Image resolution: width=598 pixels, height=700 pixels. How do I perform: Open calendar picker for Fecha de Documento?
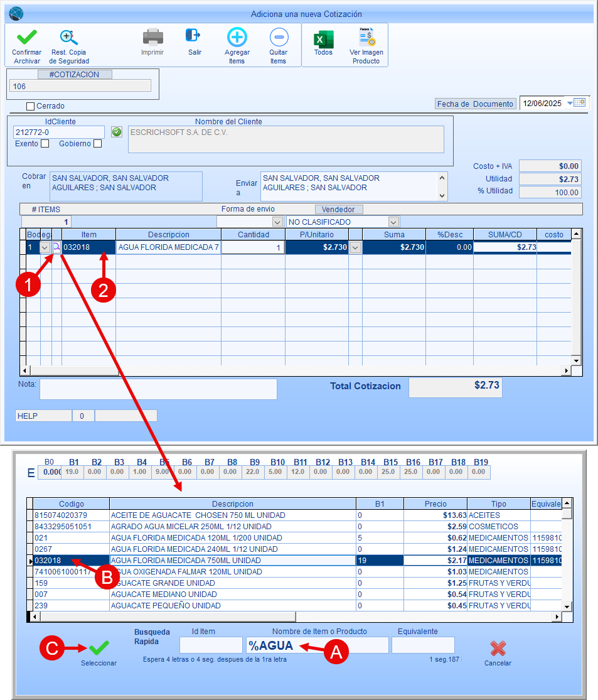[579, 103]
